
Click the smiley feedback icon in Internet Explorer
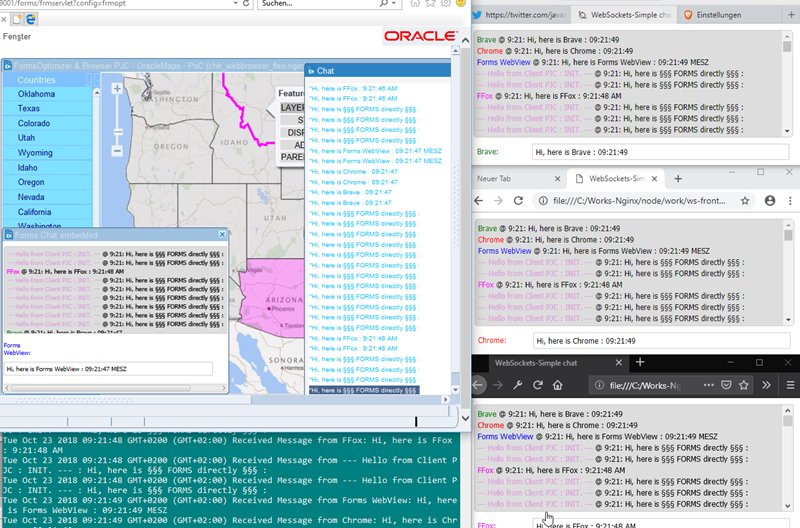click(x=461, y=3)
